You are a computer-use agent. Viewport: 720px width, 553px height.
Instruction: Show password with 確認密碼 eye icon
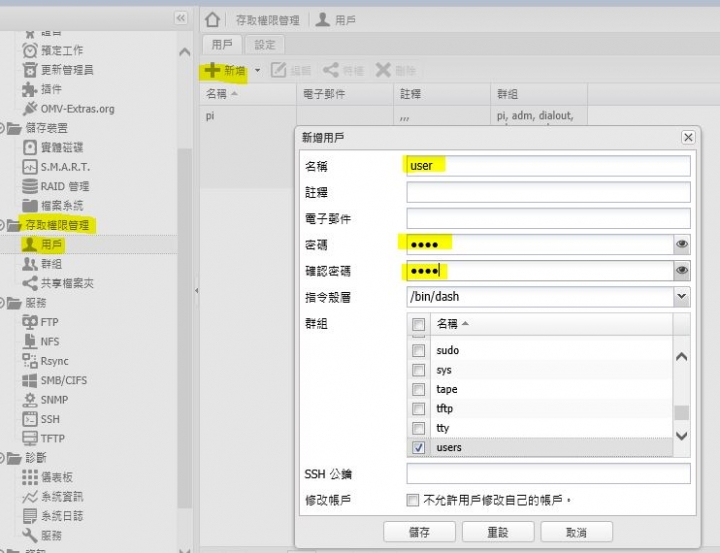(x=682, y=270)
